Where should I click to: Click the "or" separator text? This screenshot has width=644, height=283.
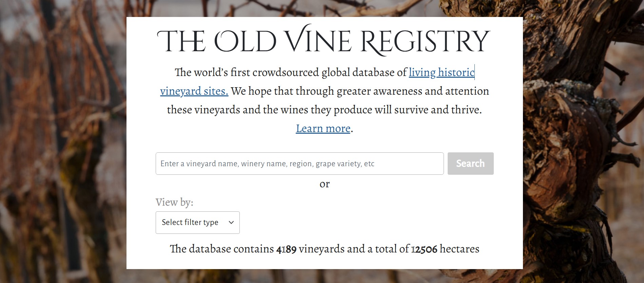pyautogui.click(x=325, y=184)
